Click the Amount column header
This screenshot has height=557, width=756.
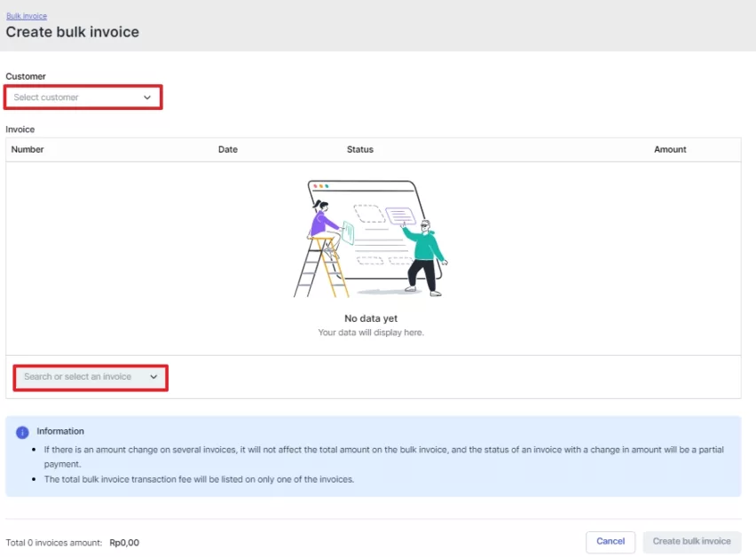pyautogui.click(x=670, y=149)
